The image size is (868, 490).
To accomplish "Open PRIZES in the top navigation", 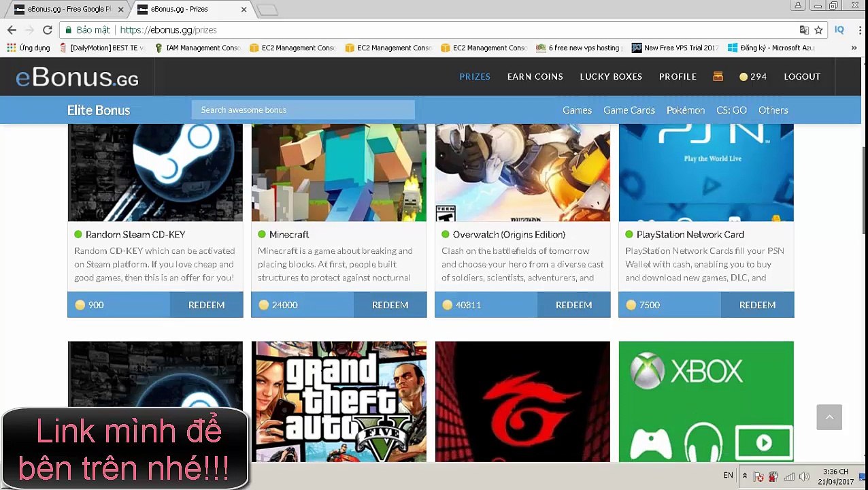I will click(x=475, y=76).
